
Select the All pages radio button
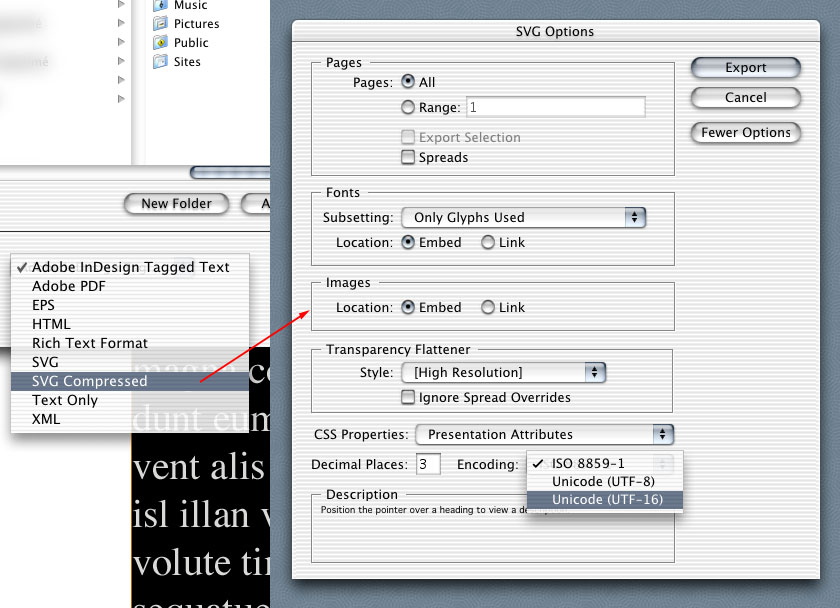[x=408, y=81]
